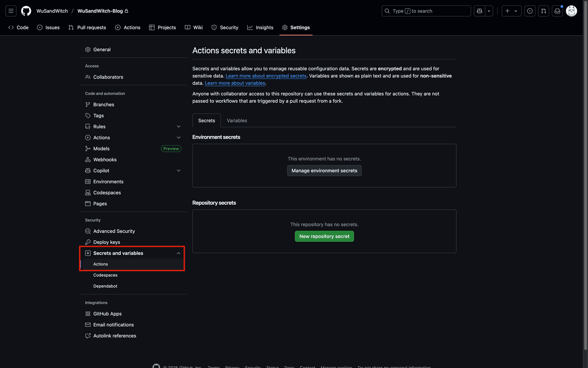Click the user avatar in top right
The height and width of the screenshot is (368, 588).
(x=571, y=11)
